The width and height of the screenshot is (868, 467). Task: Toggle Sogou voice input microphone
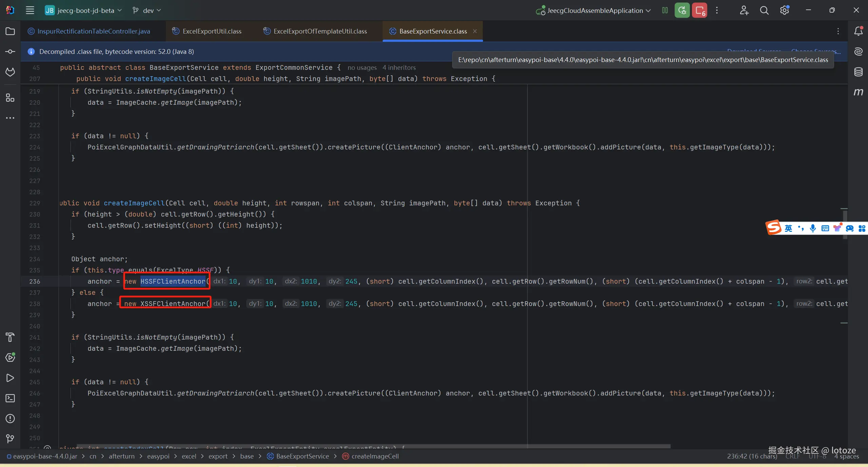(x=813, y=228)
